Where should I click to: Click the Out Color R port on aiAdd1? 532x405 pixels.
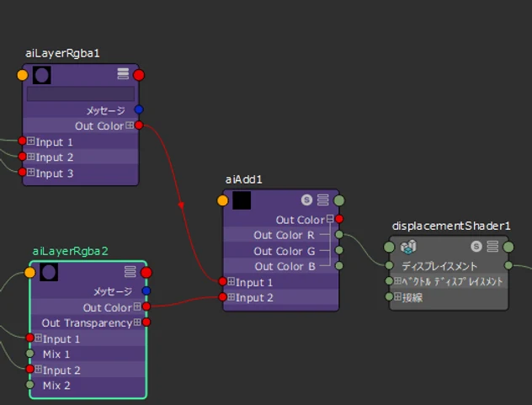click(339, 234)
